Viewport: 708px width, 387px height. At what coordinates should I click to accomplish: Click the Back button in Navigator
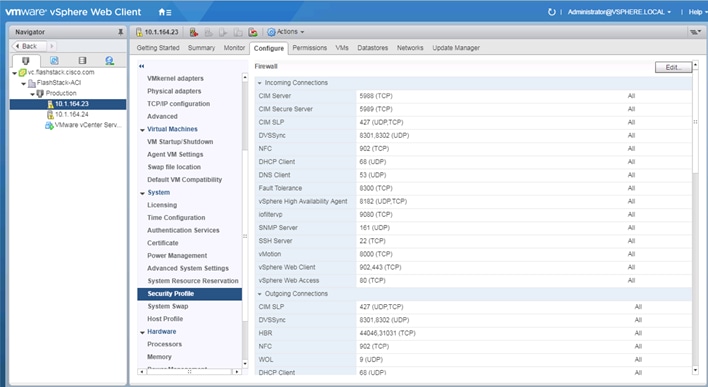[x=29, y=46]
